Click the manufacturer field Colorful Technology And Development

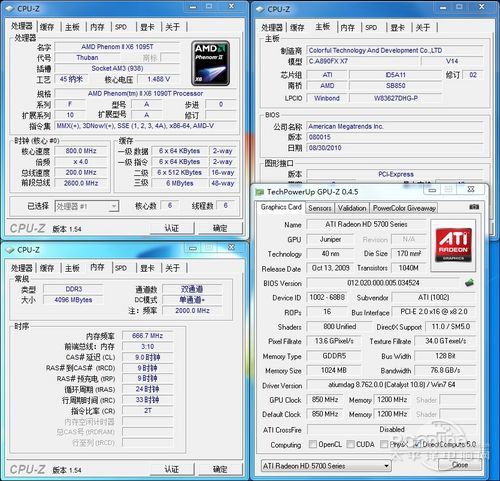click(x=395, y=50)
